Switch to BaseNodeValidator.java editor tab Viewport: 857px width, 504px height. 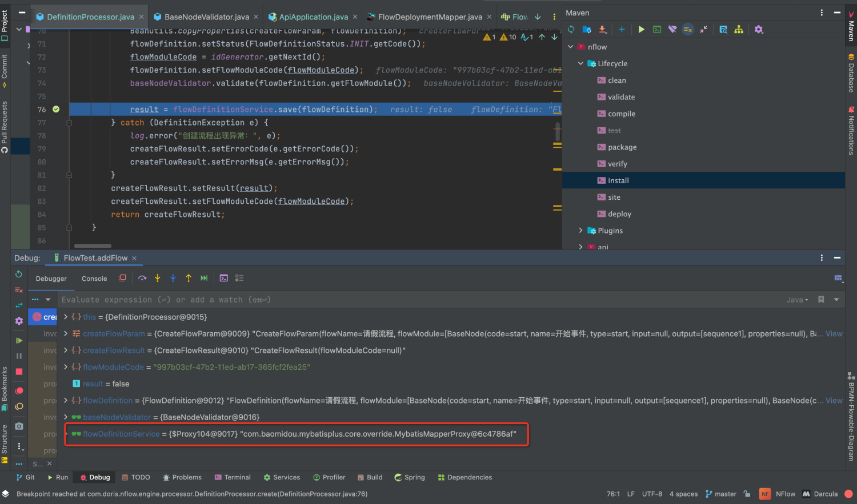click(206, 17)
